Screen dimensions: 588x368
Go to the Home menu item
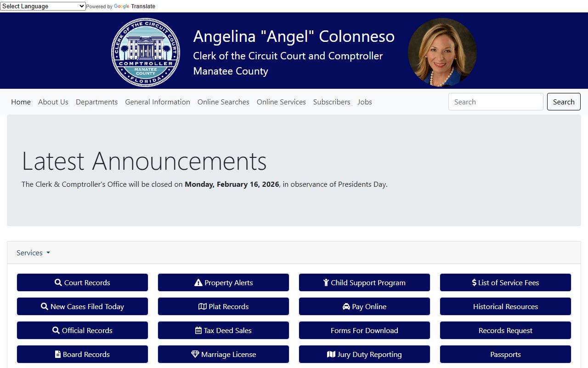(21, 102)
